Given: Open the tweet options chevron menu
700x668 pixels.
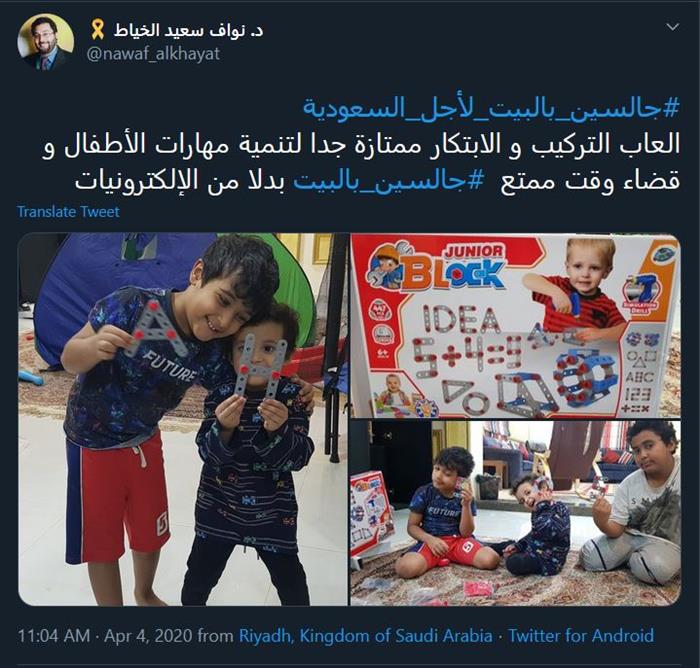Looking at the screenshot, I should coord(672,27).
